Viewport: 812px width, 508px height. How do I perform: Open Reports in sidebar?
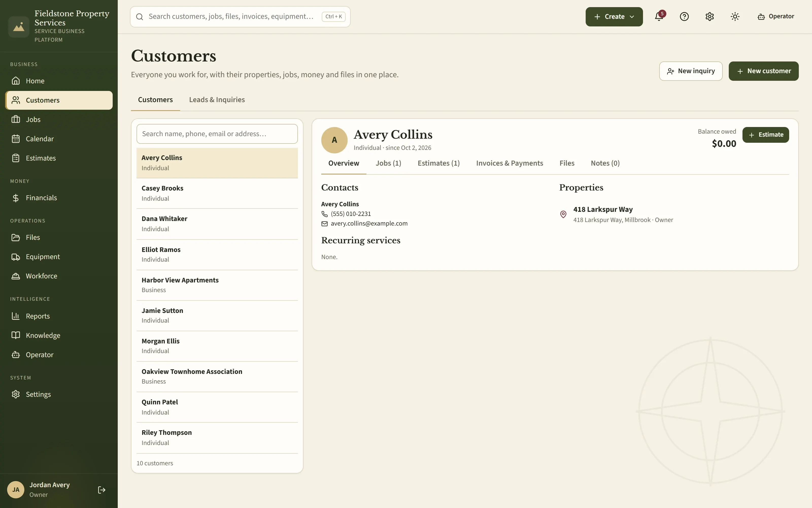pyautogui.click(x=59, y=316)
